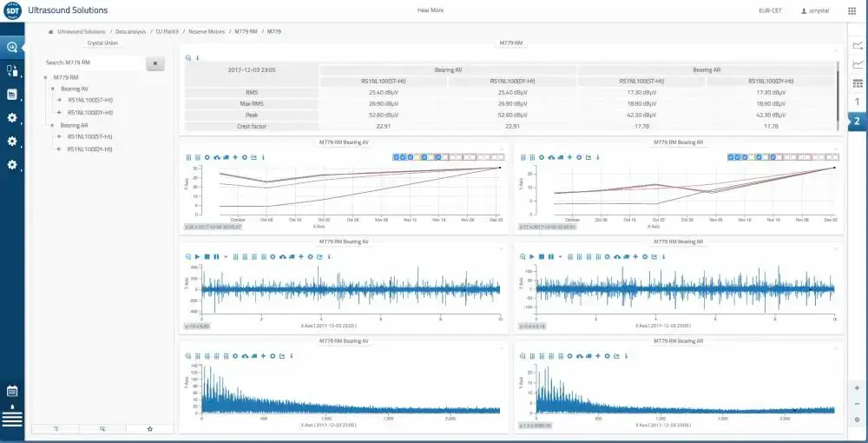Click the table grid view icon in right sidebar
Viewport: 868px width, 443px height.
(x=858, y=83)
